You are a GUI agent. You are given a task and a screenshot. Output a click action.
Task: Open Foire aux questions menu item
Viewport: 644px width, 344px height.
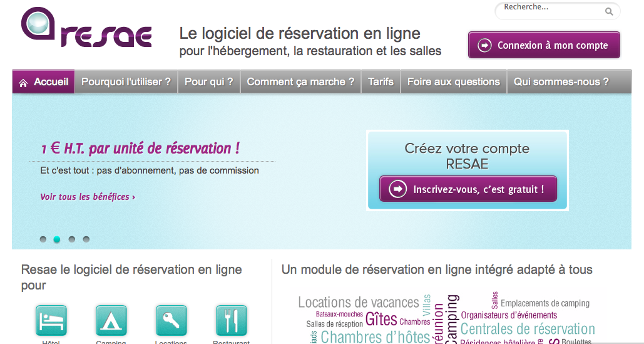(x=453, y=82)
